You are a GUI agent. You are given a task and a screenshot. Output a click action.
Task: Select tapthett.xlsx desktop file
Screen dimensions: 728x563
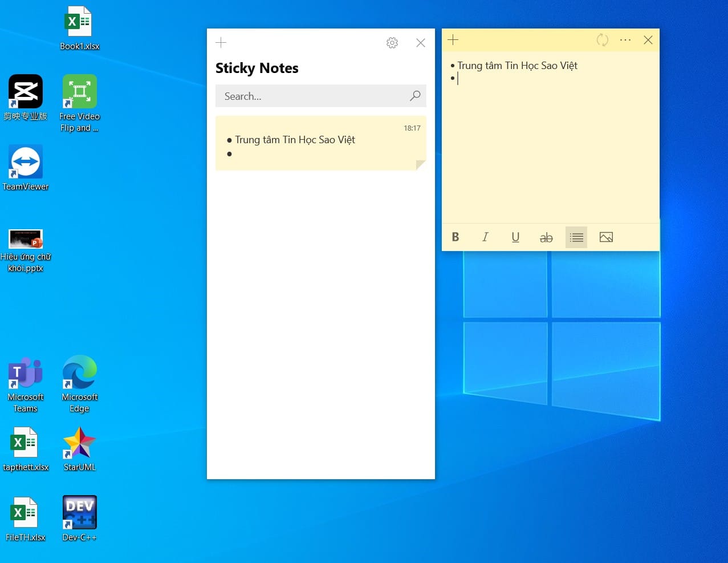26,449
